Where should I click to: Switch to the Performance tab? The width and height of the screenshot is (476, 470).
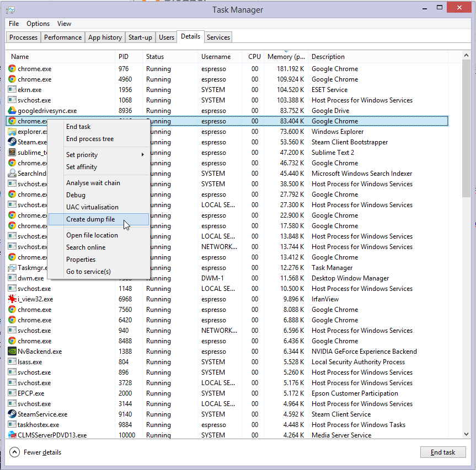click(63, 37)
